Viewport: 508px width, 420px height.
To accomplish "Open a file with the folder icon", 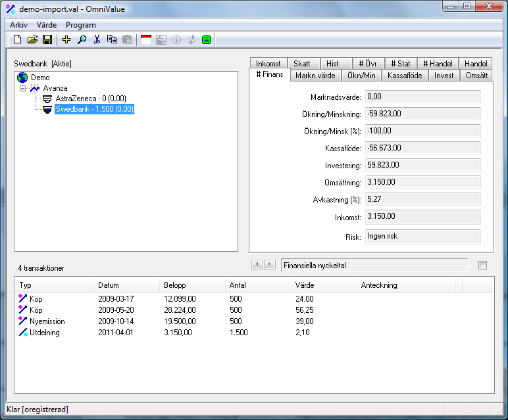I will click(32, 40).
